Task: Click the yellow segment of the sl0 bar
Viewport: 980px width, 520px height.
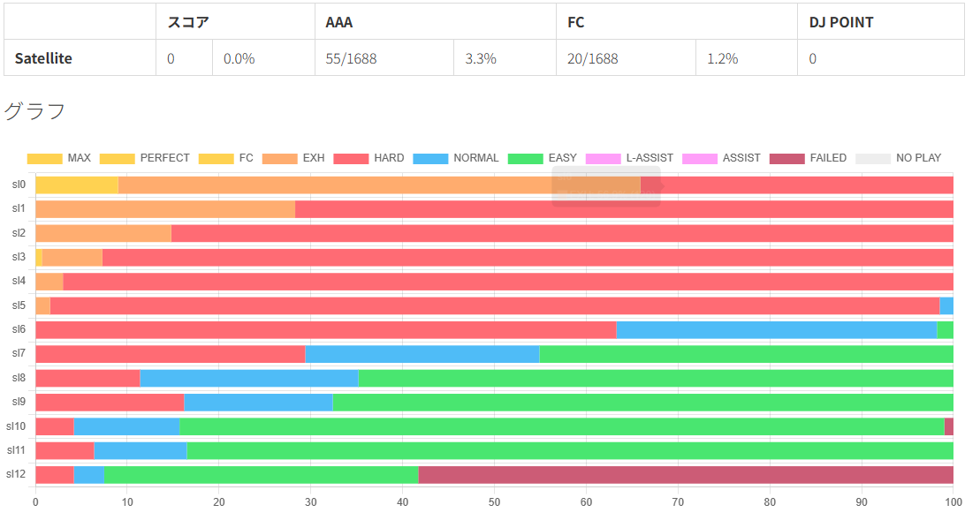Action: 77,185
